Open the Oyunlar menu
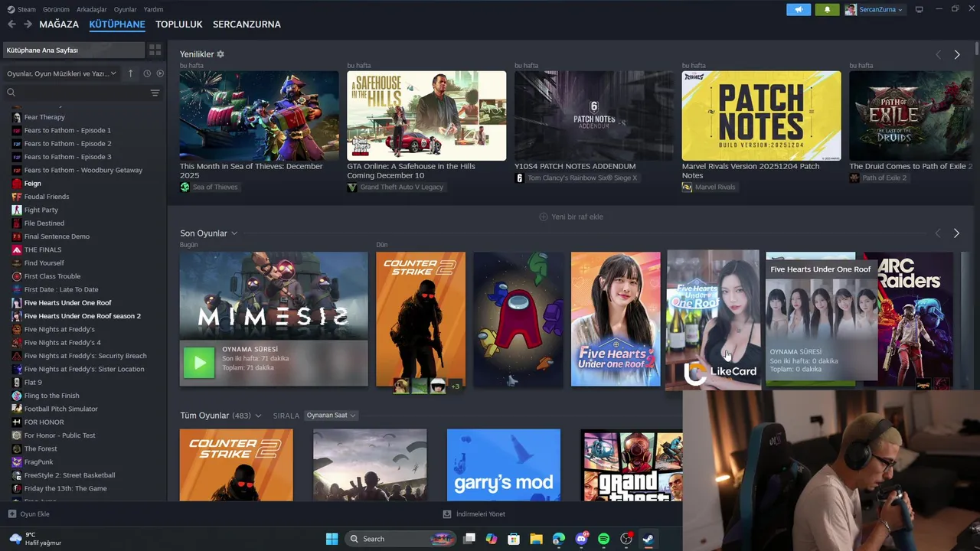The image size is (980, 551). click(x=126, y=9)
